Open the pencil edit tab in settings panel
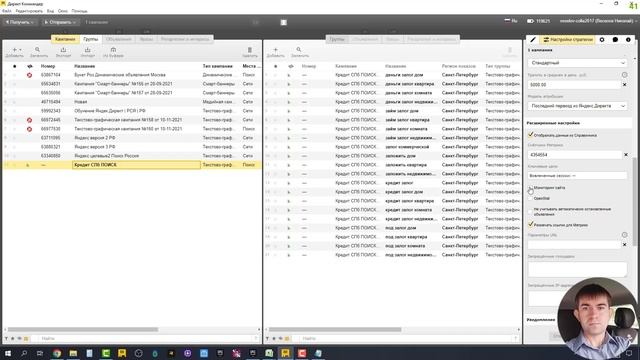 click(533, 40)
